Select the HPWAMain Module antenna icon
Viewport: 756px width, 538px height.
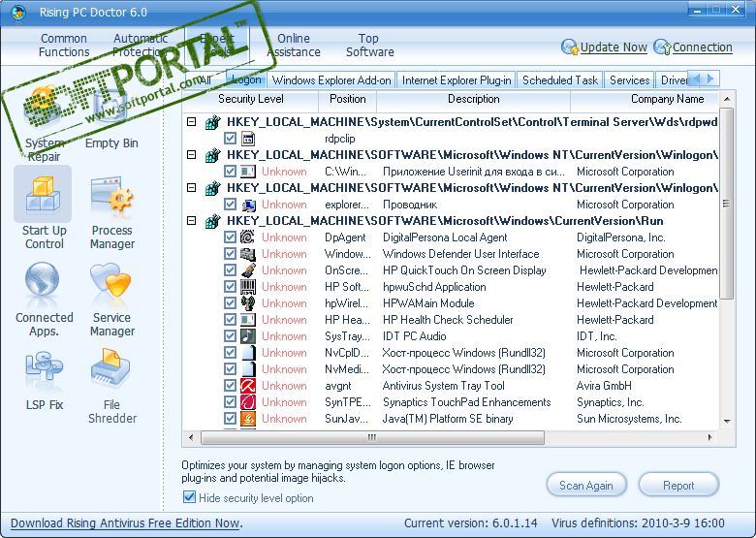(247, 302)
